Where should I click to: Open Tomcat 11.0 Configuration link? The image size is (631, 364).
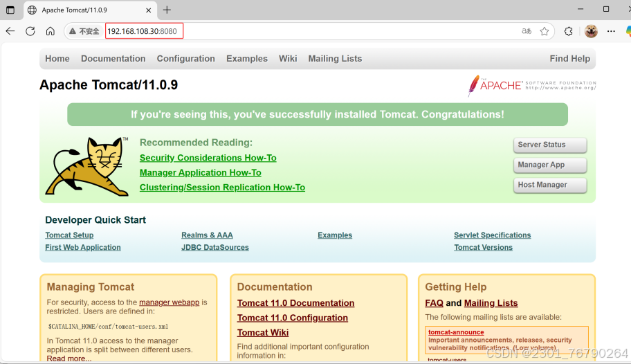click(293, 318)
